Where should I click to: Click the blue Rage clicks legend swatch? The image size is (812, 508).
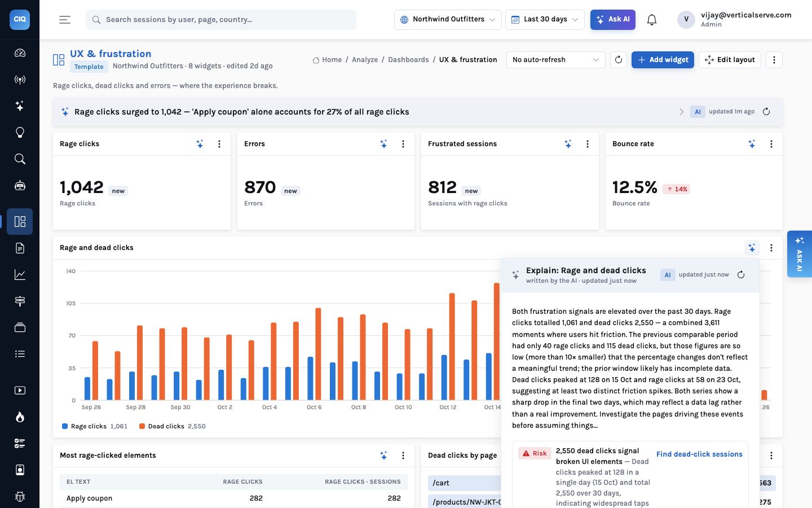[x=65, y=426]
